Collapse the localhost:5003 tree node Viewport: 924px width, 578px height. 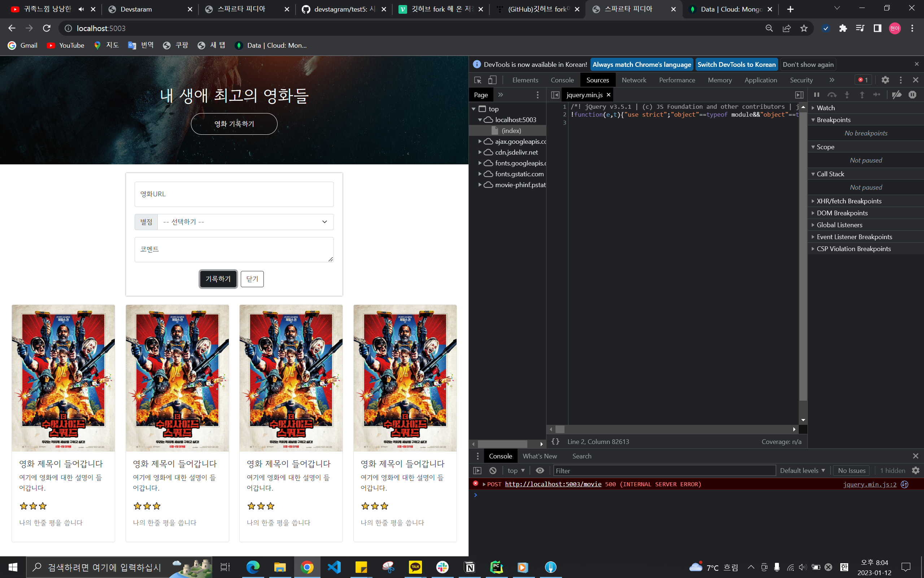click(480, 120)
